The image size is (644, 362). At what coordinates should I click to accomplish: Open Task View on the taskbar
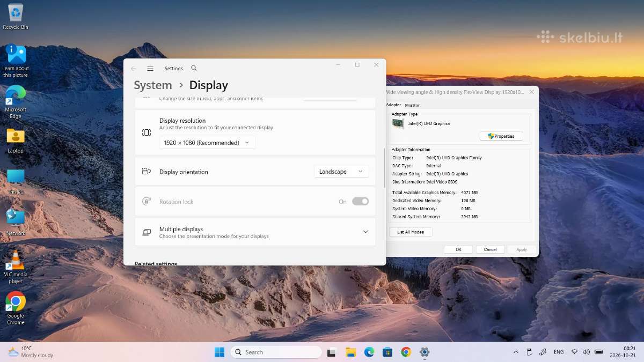click(332, 352)
